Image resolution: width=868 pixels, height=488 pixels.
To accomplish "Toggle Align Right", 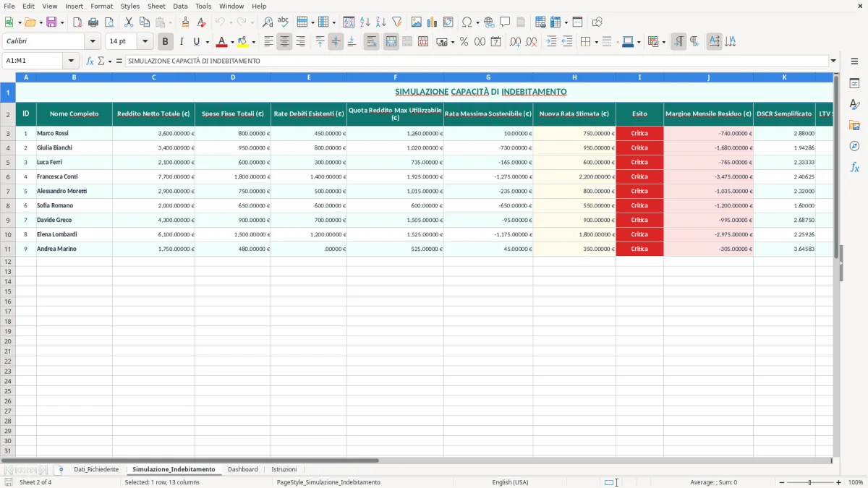I will coord(300,42).
